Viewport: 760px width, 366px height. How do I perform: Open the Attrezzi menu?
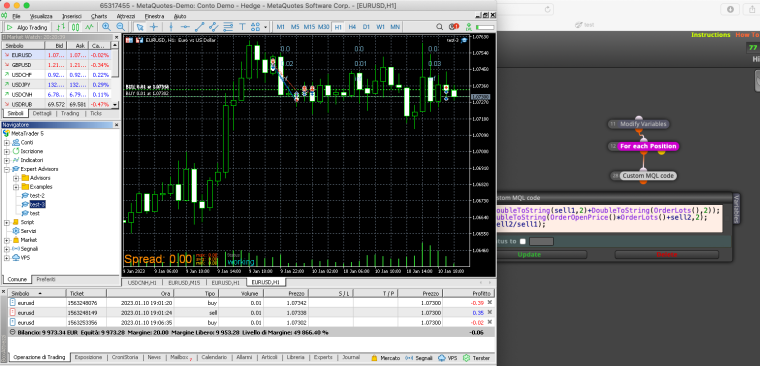pyautogui.click(x=126, y=16)
